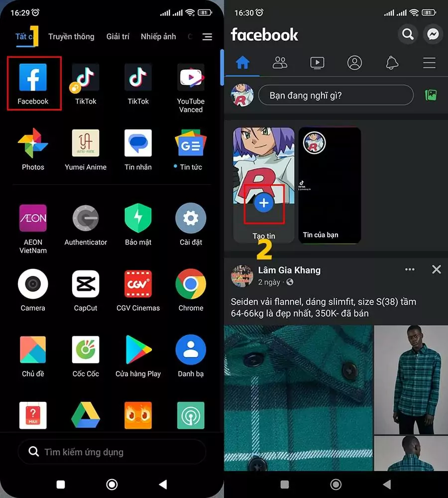Launch Cốc Cốc browser
Screen dimensions: 448x498
[86, 350]
